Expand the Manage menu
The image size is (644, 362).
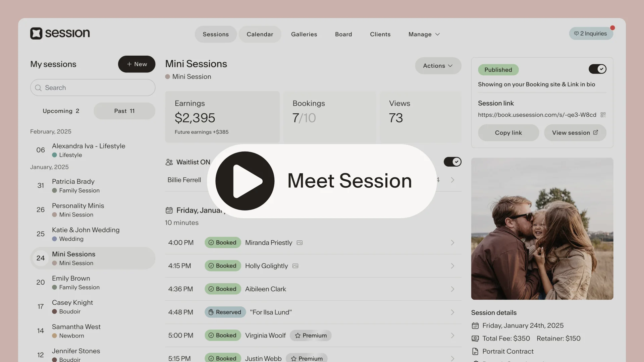coord(424,34)
